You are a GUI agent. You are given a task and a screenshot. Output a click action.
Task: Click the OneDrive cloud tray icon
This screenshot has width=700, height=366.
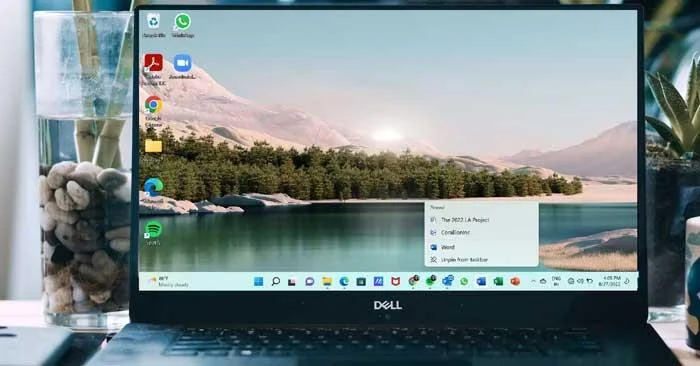543,281
